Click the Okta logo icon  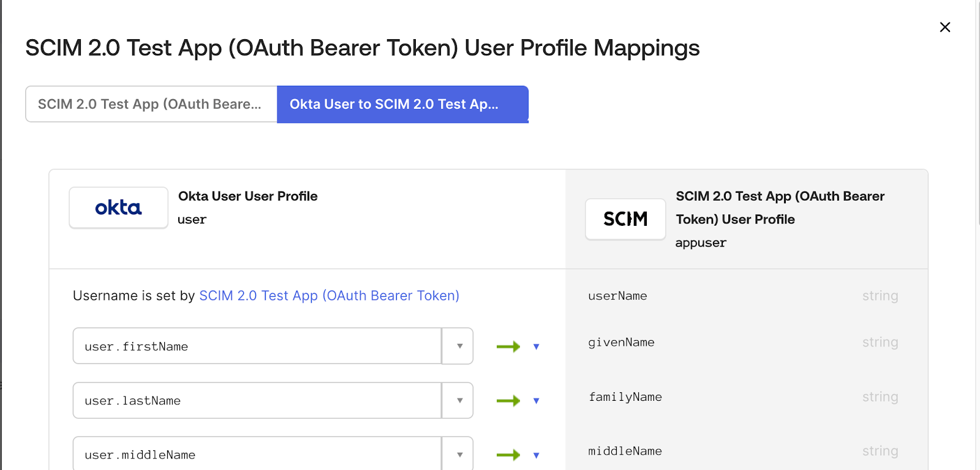(x=118, y=208)
